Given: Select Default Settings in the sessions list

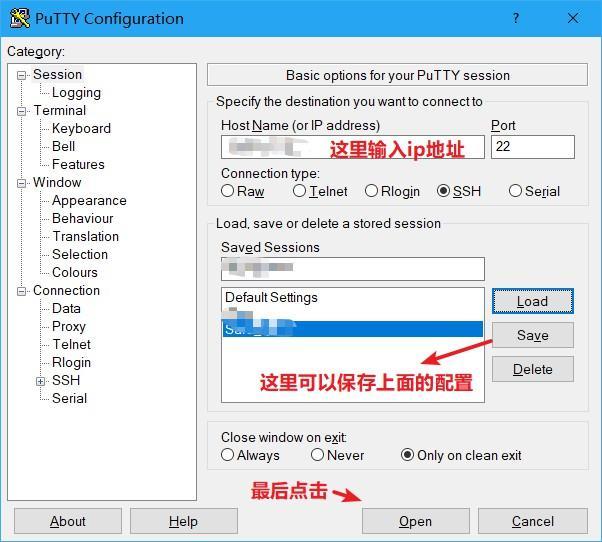Looking at the screenshot, I should coord(352,297).
